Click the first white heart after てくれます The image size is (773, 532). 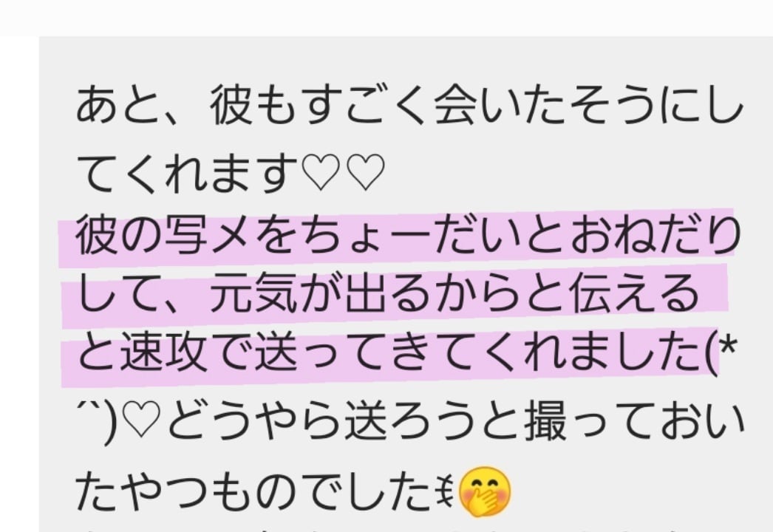click(320, 173)
